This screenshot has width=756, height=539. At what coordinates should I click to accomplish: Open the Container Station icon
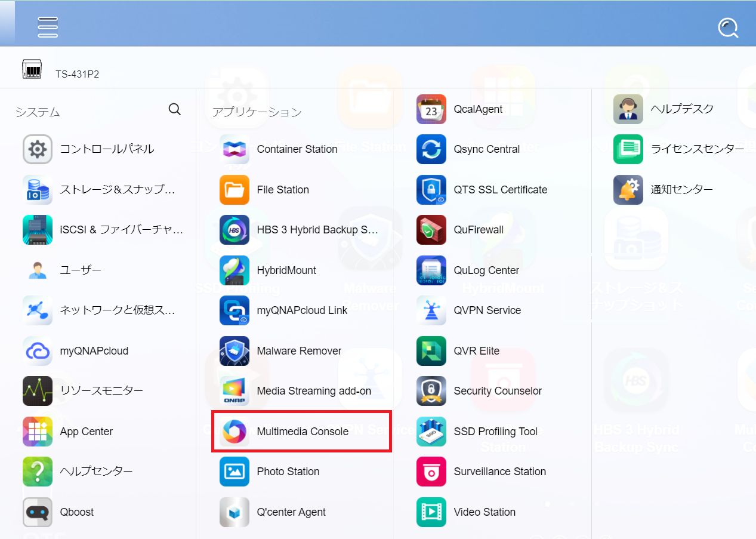(234, 149)
